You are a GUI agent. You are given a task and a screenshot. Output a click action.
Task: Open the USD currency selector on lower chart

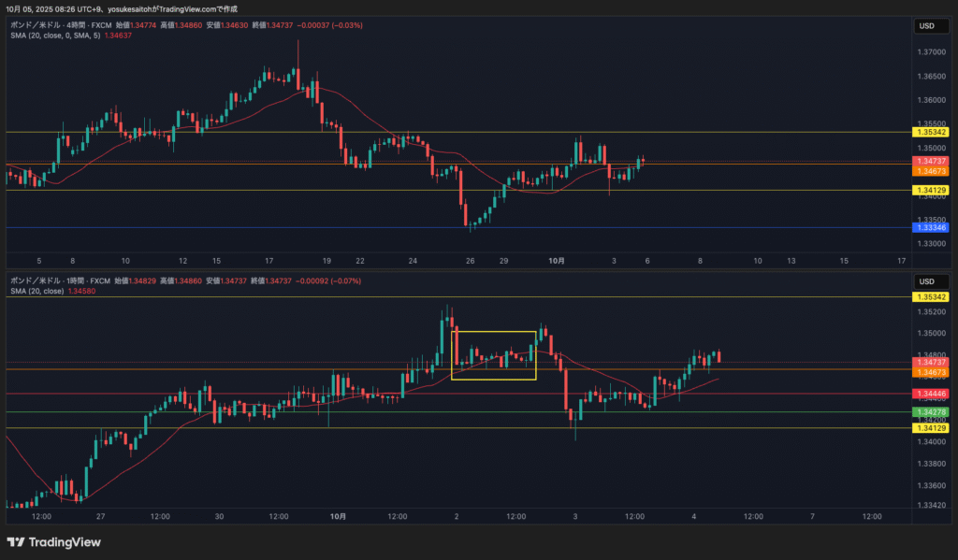(926, 281)
